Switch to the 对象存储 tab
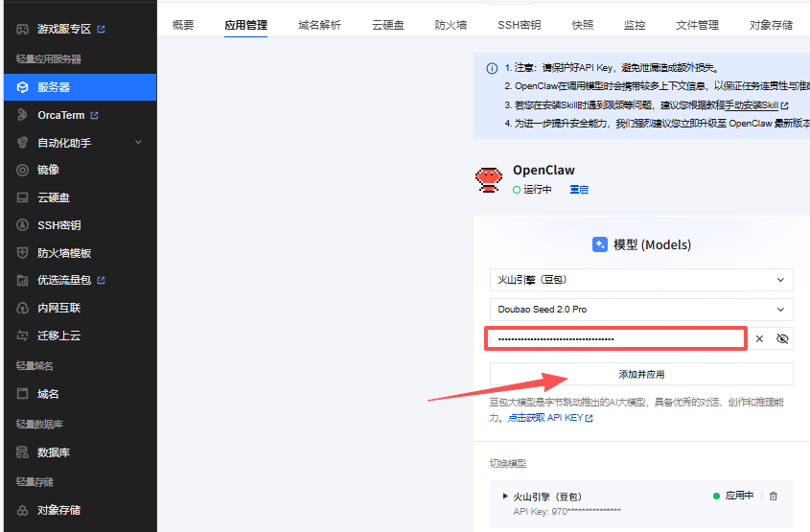 pos(771,25)
